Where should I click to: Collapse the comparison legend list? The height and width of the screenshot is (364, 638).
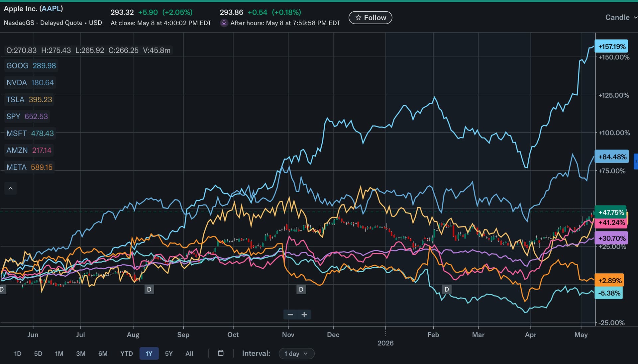(x=11, y=188)
